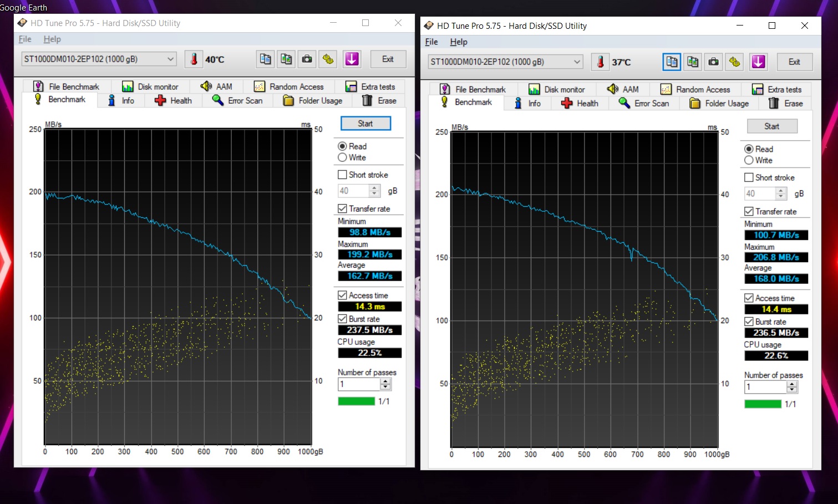Open the drive selection dropdown in right window
The image size is (838, 504).
577,62
